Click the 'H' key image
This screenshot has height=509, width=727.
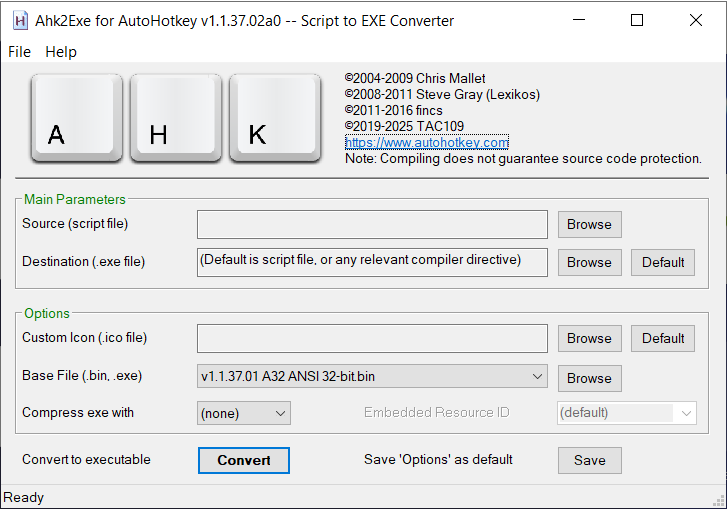tap(176, 118)
